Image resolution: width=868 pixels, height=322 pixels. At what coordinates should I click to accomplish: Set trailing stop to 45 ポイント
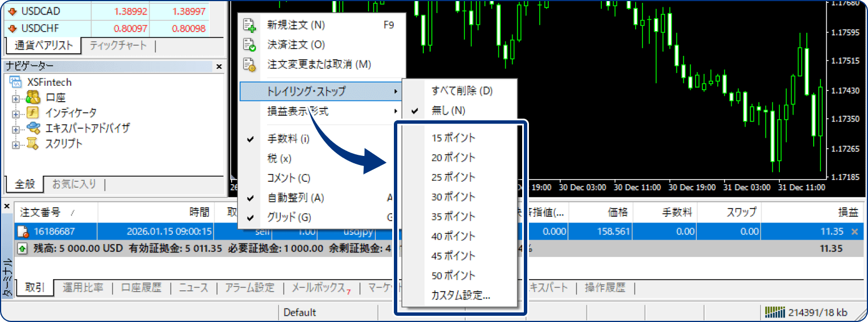click(x=459, y=256)
